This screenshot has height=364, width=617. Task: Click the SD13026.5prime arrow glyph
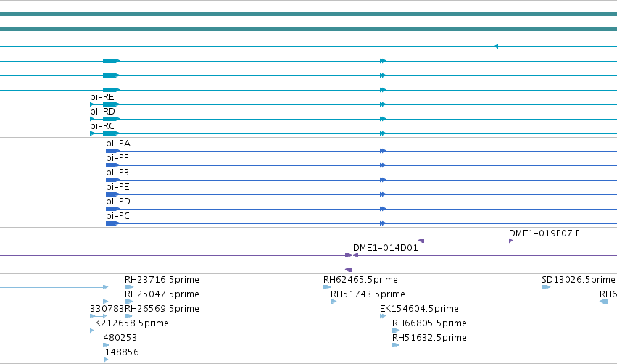(x=546, y=287)
